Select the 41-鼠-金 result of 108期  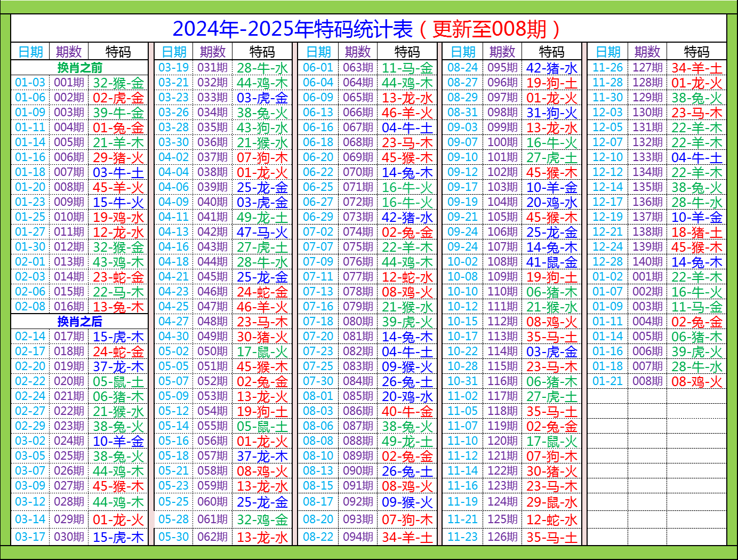click(552, 262)
